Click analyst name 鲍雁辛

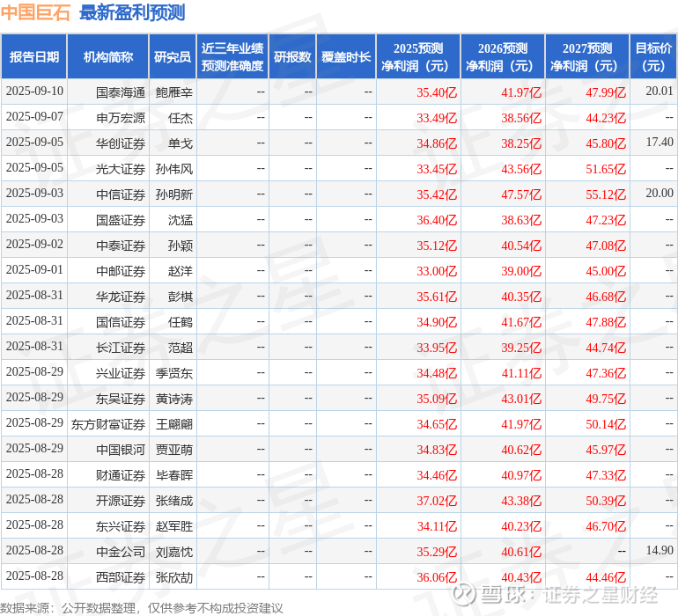(x=173, y=92)
